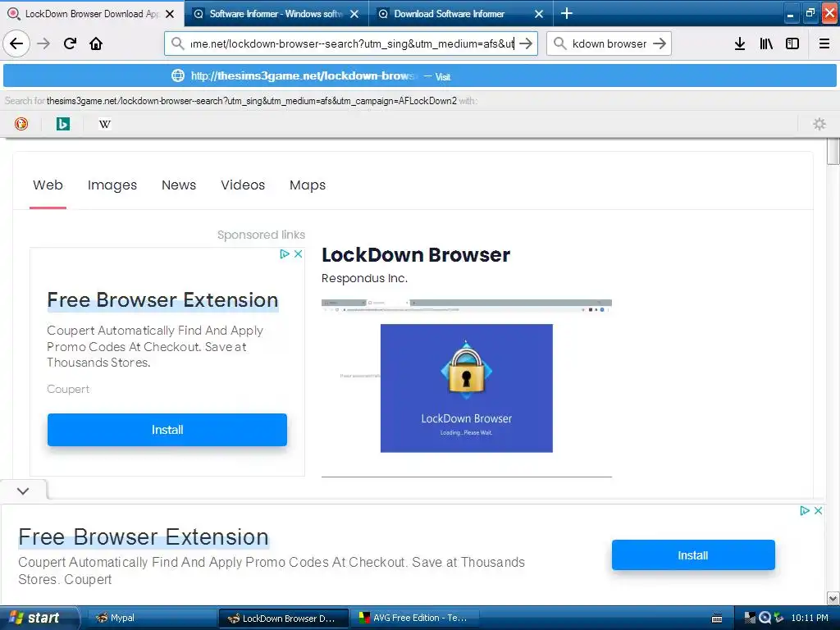Go back to the previous page
Image resolution: width=840 pixels, height=630 pixels.
coord(16,43)
